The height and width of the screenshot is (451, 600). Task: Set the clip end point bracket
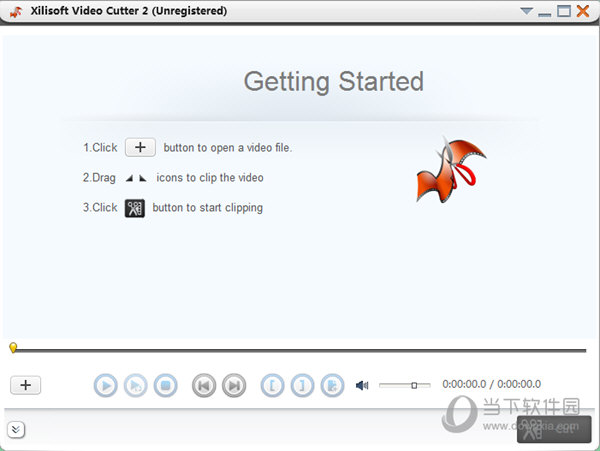pos(302,386)
